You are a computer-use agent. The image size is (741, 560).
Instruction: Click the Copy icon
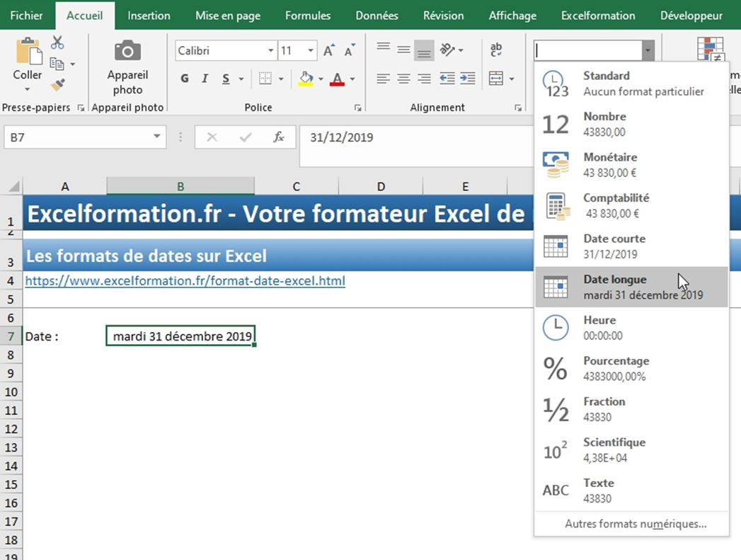(57, 63)
